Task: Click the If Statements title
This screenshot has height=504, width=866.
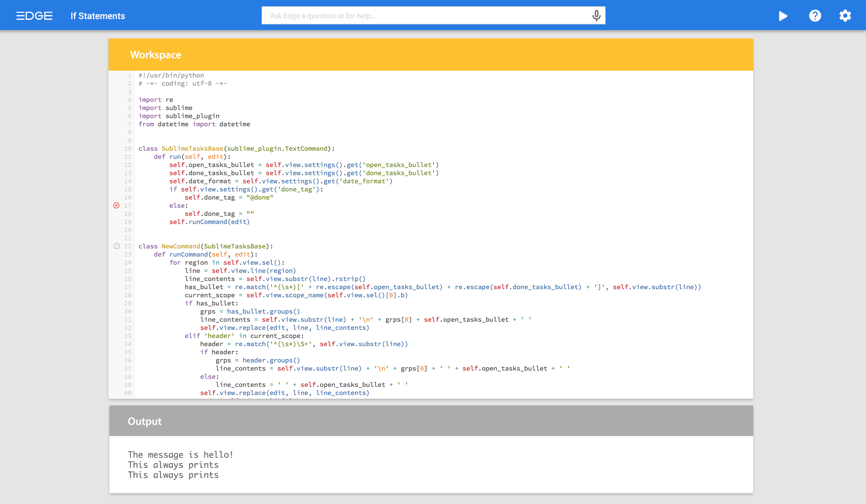Action: [x=98, y=16]
